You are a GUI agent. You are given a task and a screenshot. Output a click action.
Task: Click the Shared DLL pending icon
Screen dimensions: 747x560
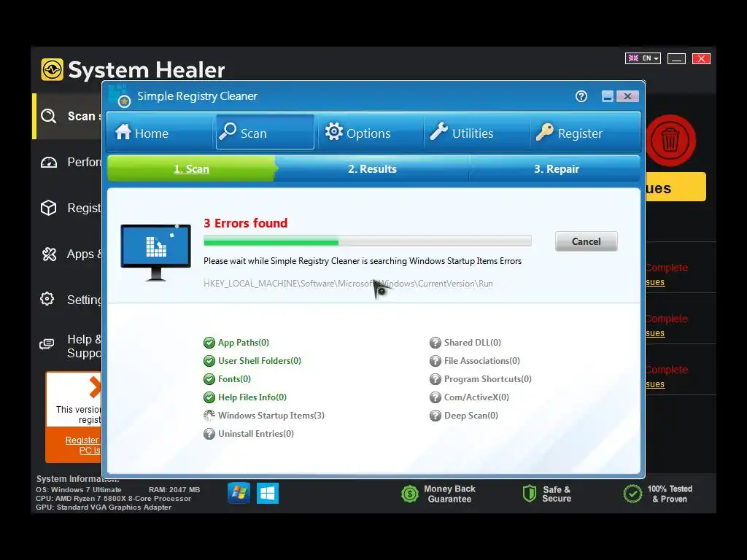(435, 343)
